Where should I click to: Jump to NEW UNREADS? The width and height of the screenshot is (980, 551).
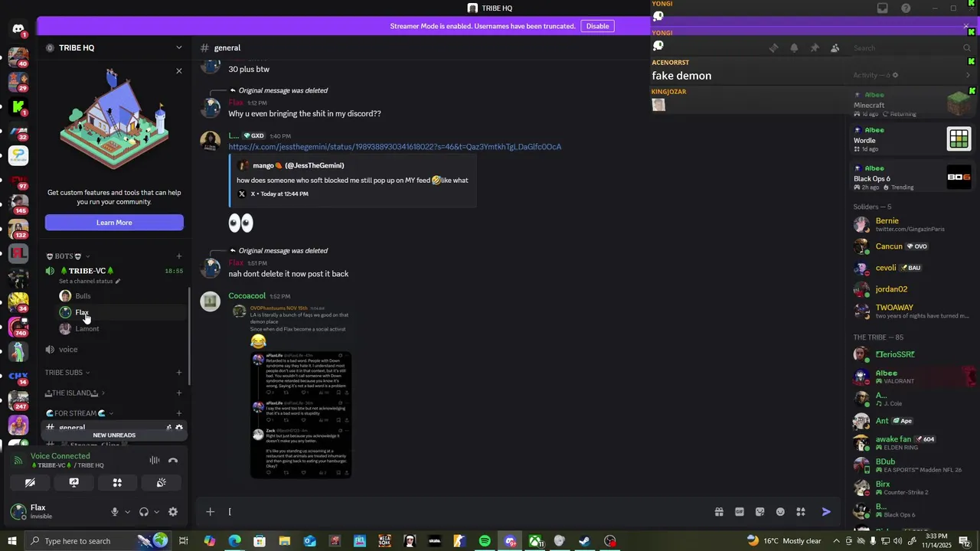[114, 435]
